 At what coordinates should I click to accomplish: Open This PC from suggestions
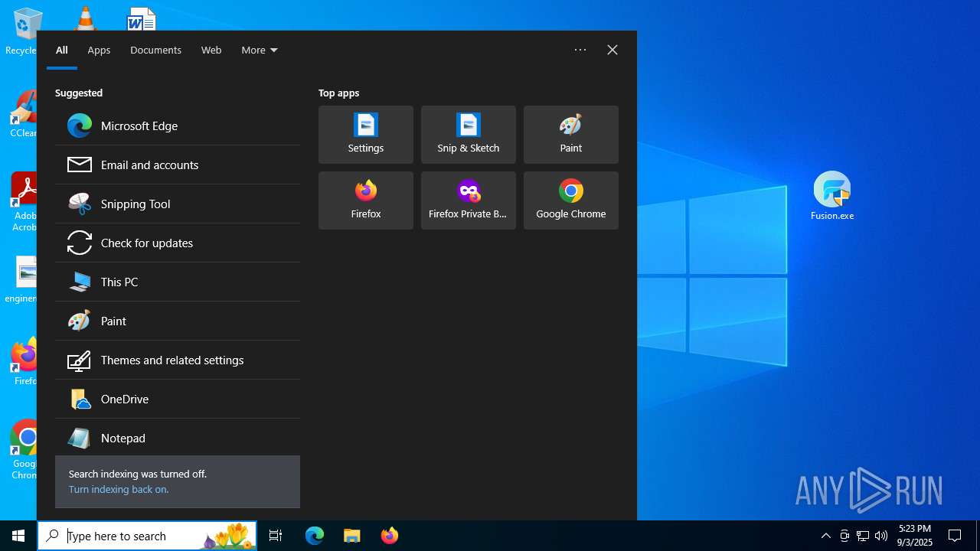[178, 282]
